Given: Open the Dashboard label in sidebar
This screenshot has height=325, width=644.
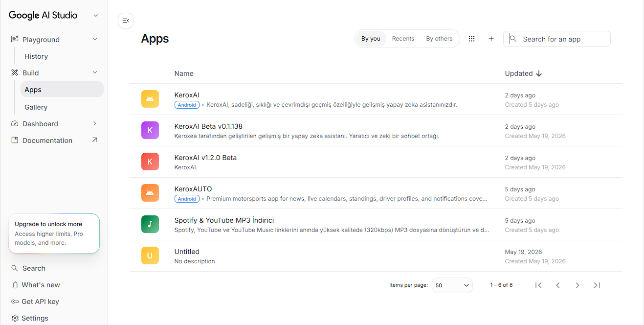Looking at the screenshot, I should (40, 124).
